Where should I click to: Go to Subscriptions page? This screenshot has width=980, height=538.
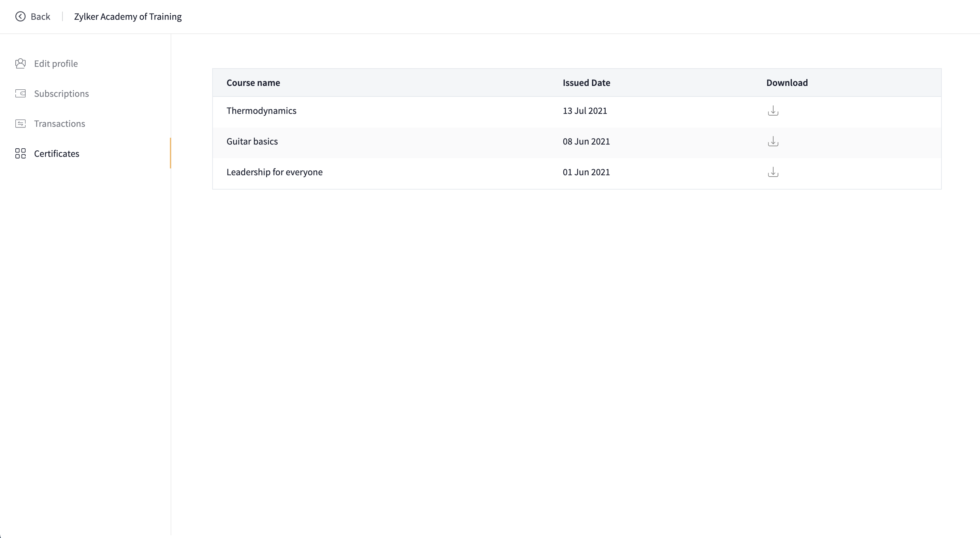point(61,93)
